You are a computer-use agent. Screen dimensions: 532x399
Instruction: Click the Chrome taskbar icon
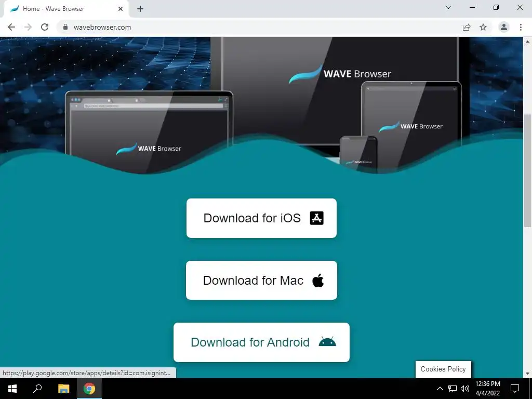pyautogui.click(x=89, y=389)
